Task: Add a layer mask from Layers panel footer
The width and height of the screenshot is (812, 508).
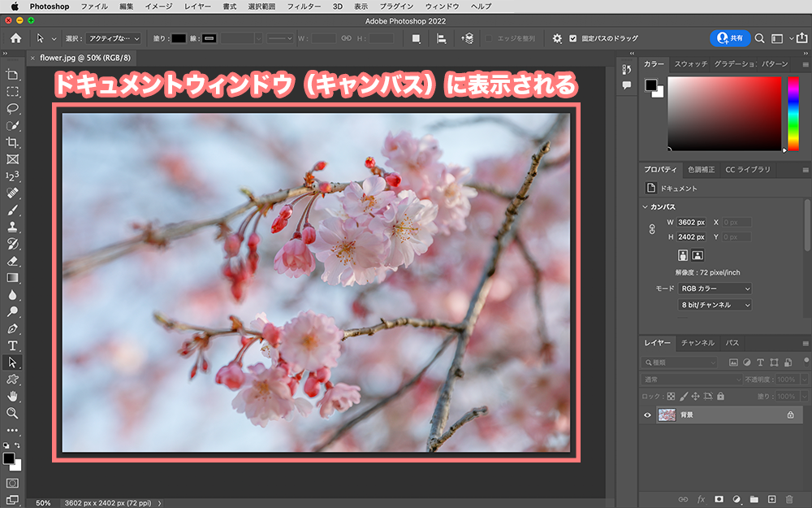Action: (x=719, y=499)
